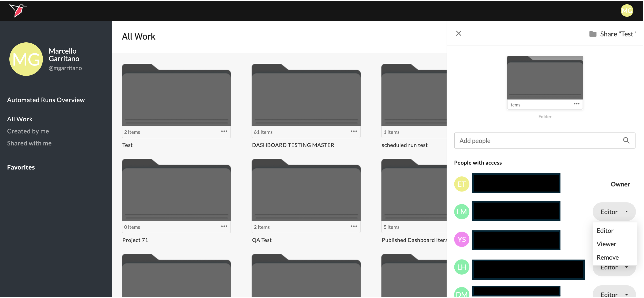Open the MG user avatar menu

pyautogui.click(x=627, y=11)
